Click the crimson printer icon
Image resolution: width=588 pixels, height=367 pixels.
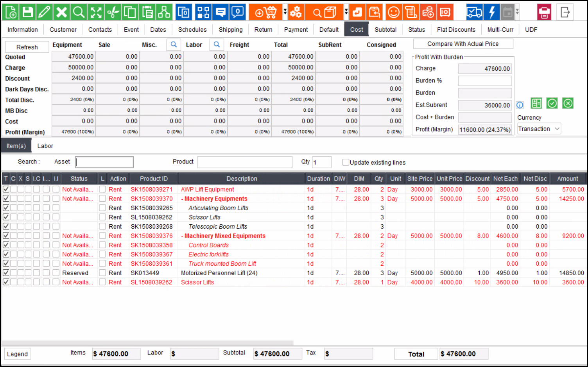click(544, 13)
